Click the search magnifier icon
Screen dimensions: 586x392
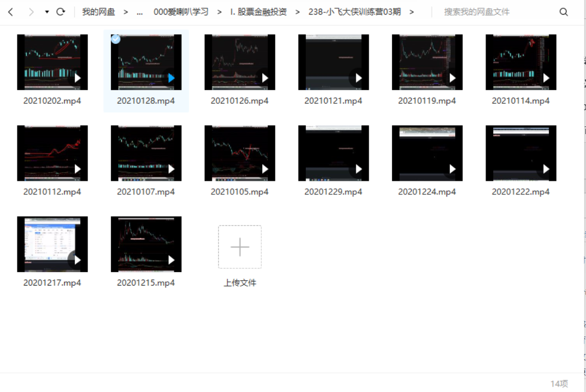[x=564, y=12]
